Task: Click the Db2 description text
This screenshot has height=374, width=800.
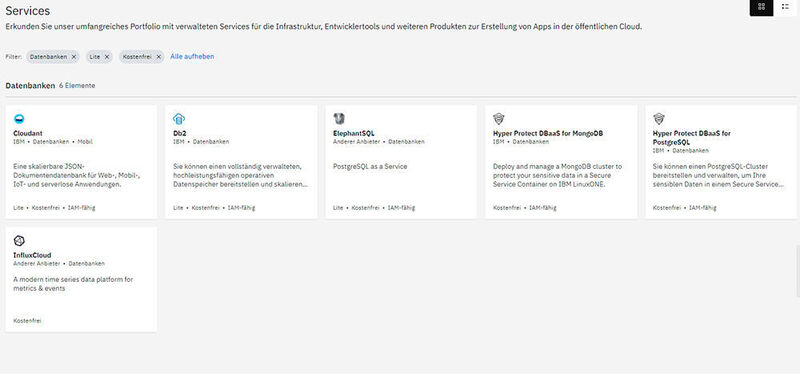Action: click(x=240, y=176)
